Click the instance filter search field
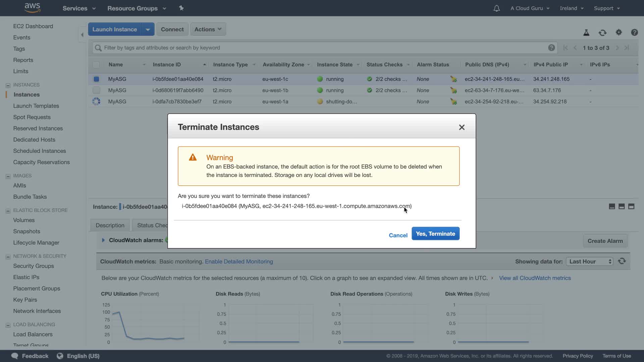The width and height of the screenshot is (644, 362). [x=322, y=48]
